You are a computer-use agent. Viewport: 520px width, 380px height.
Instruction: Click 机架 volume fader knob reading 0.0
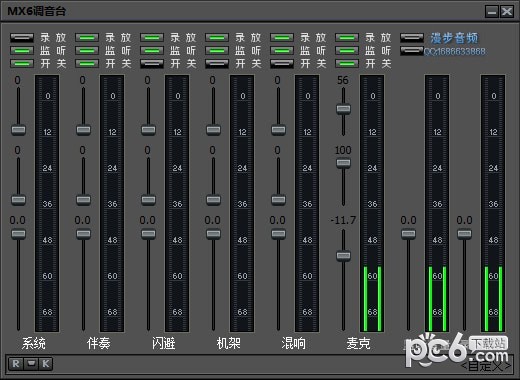(x=213, y=234)
